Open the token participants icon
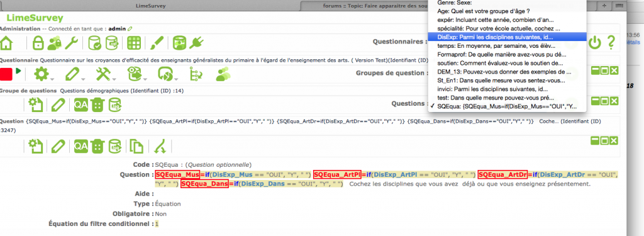The image size is (644, 236). pyautogui.click(x=223, y=74)
